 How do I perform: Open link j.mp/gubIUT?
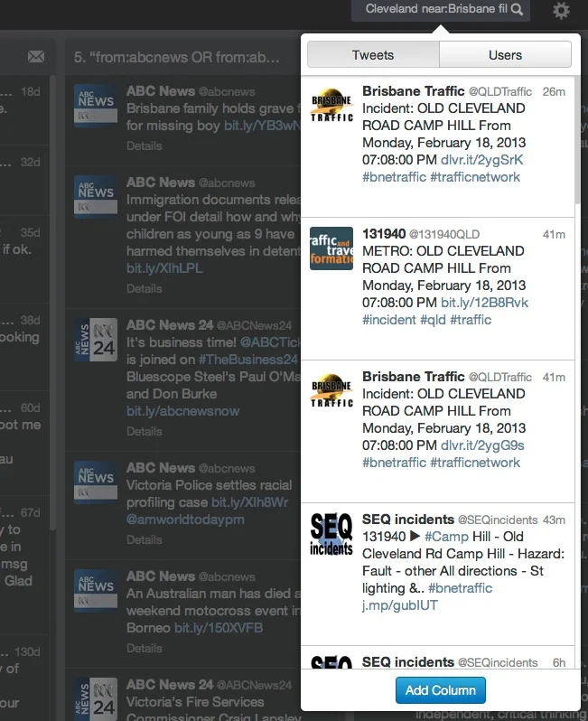click(400, 605)
